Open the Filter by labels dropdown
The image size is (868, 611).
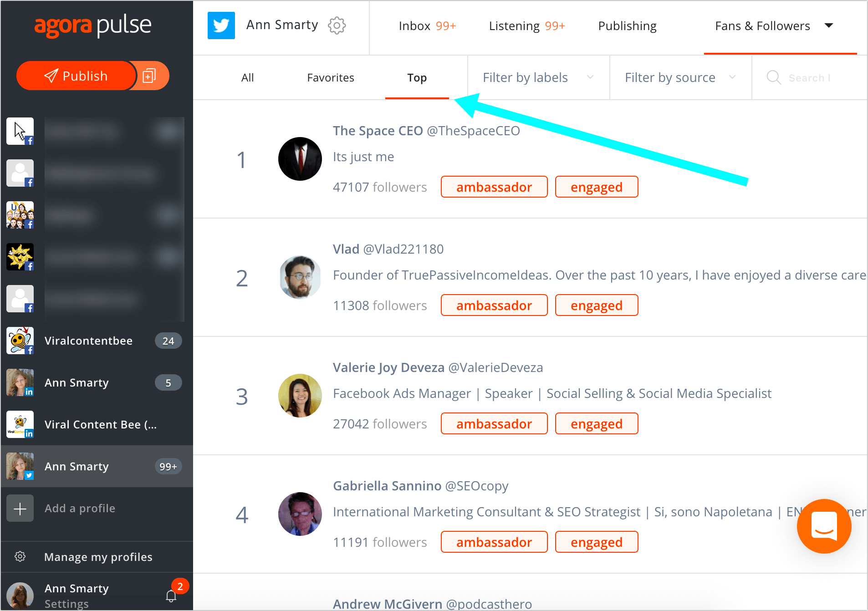(x=538, y=78)
